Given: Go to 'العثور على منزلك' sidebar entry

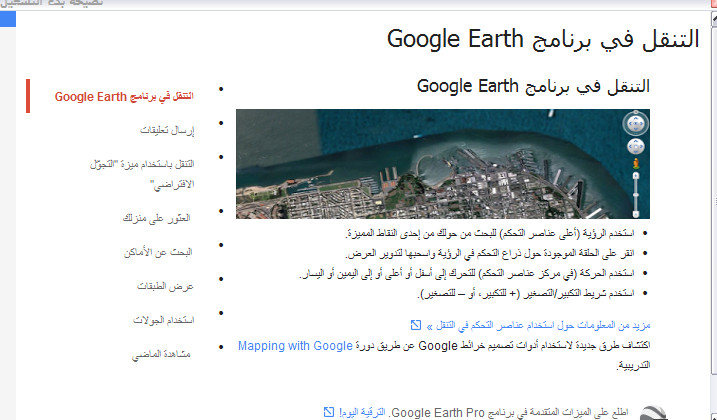Looking at the screenshot, I should coord(161,217).
